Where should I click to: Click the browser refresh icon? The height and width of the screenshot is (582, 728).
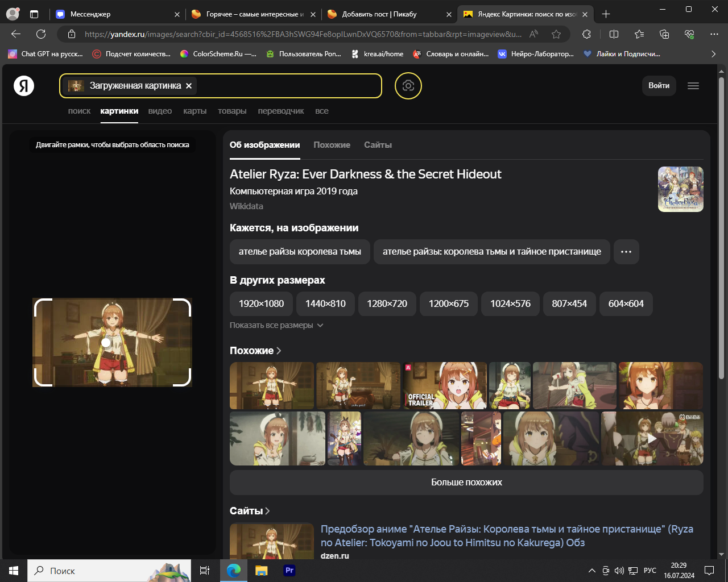pos(41,34)
